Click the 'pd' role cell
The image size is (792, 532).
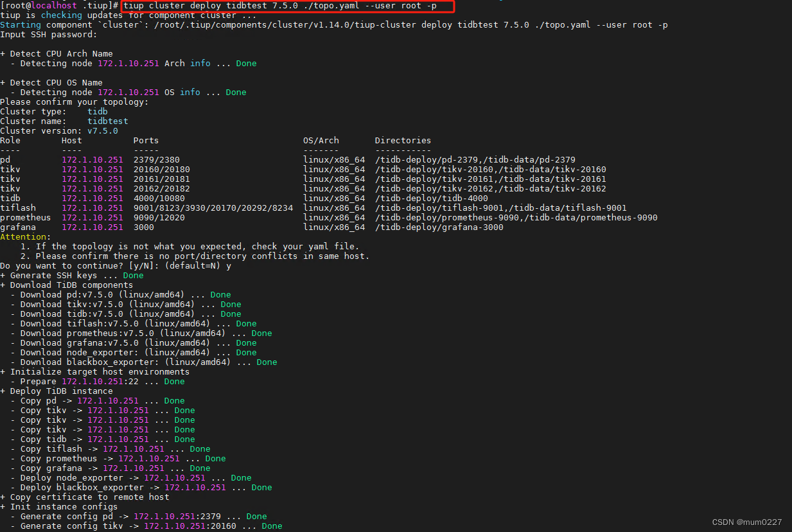click(5, 160)
